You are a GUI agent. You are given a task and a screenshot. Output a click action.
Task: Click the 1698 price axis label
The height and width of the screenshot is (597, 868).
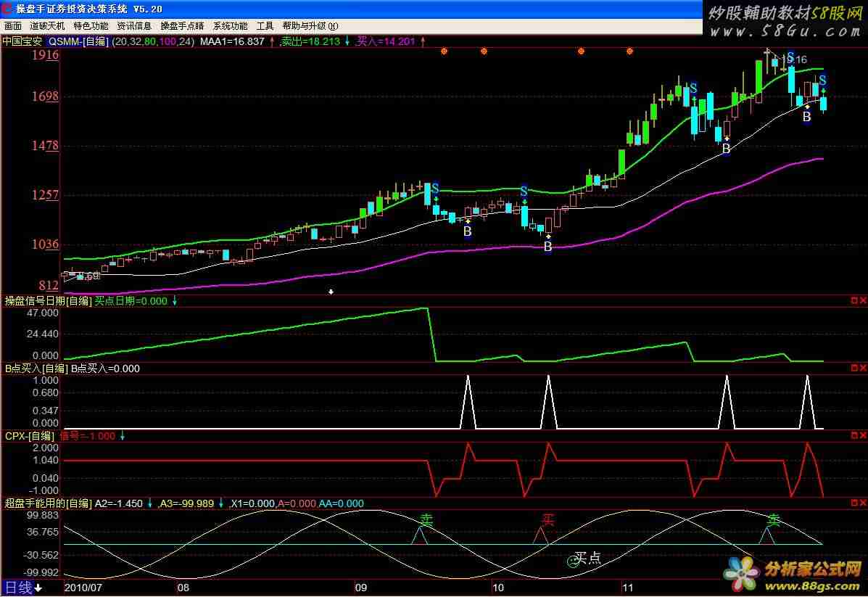[45, 96]
